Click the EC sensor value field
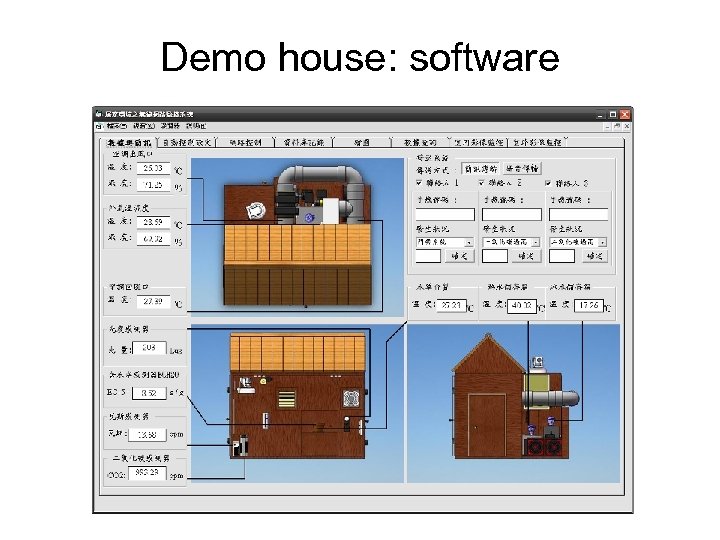 [149, 394]
